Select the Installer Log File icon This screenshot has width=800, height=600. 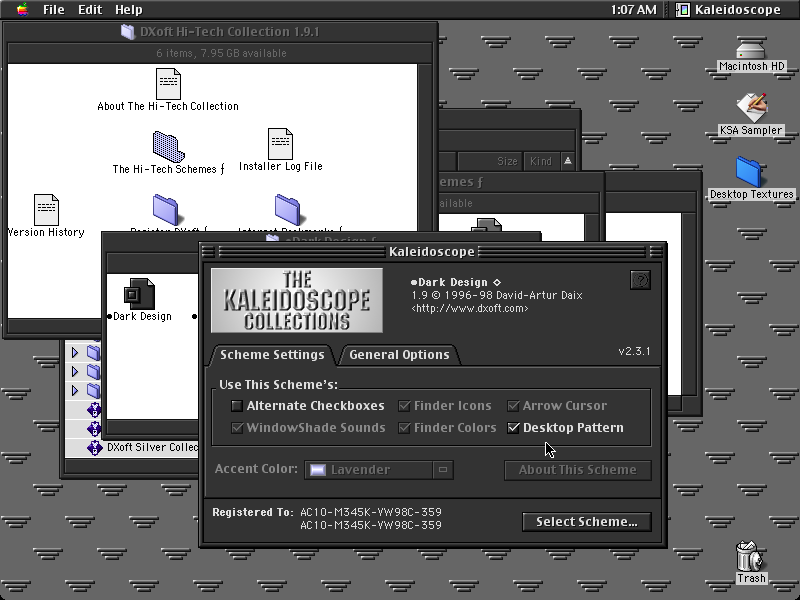281,144
